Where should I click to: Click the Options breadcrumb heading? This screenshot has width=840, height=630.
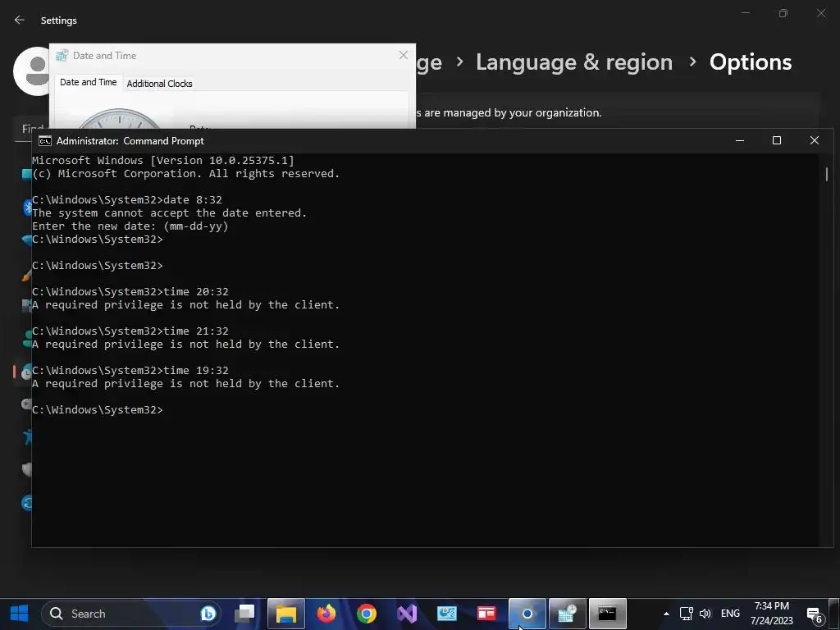coord(751,62)
